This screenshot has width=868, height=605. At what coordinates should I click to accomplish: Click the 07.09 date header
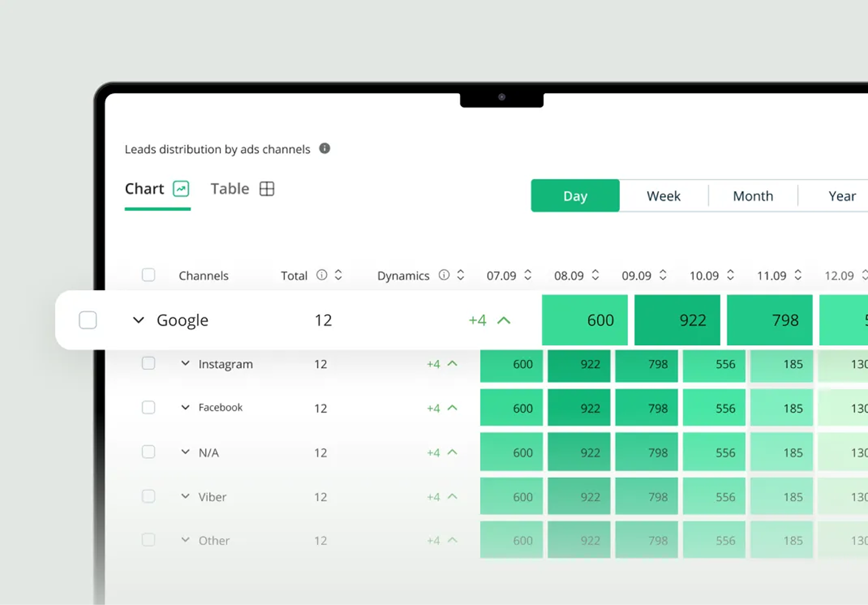(x=501, y=275)
